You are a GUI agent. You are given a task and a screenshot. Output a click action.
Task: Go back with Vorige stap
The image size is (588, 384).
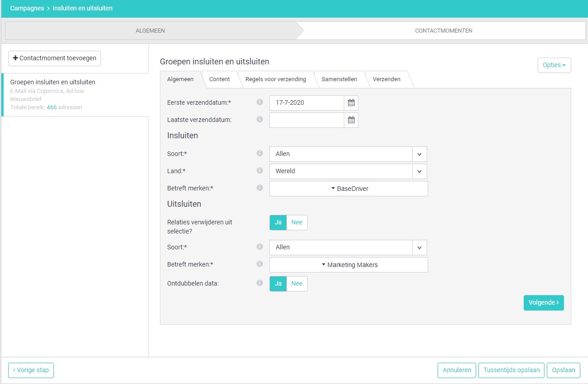31,370
